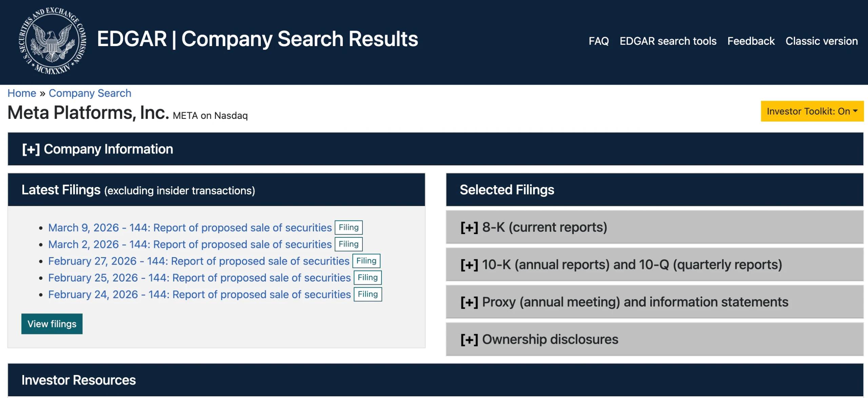The width and height of the screenshot is (868, 398).
Task: Open the FAQ page
Action: point(598,41)
